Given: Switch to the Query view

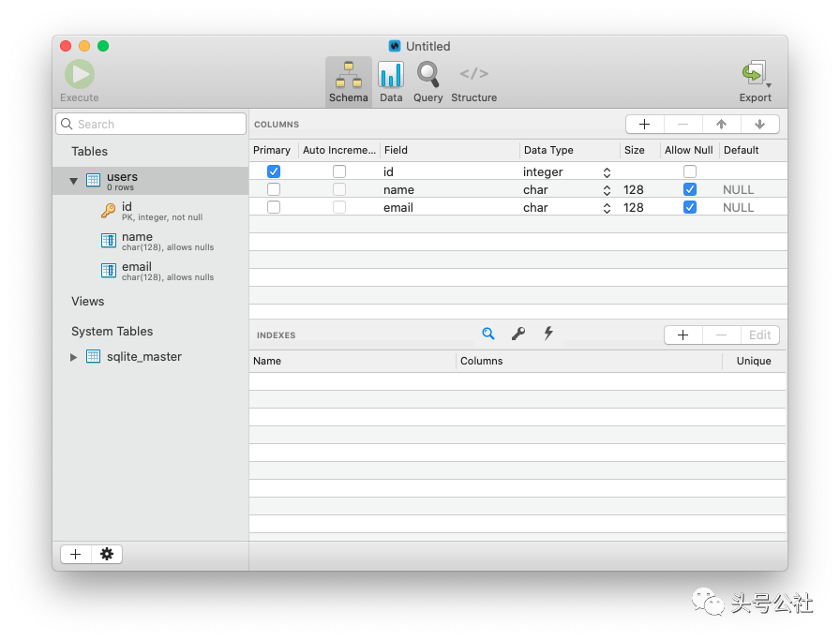Looking at the screenshot, I should pos(427,75).
